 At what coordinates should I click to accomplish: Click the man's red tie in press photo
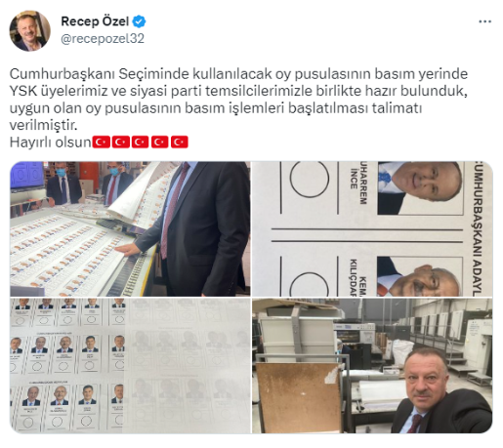pyautogui.click(x=174, y=210)
